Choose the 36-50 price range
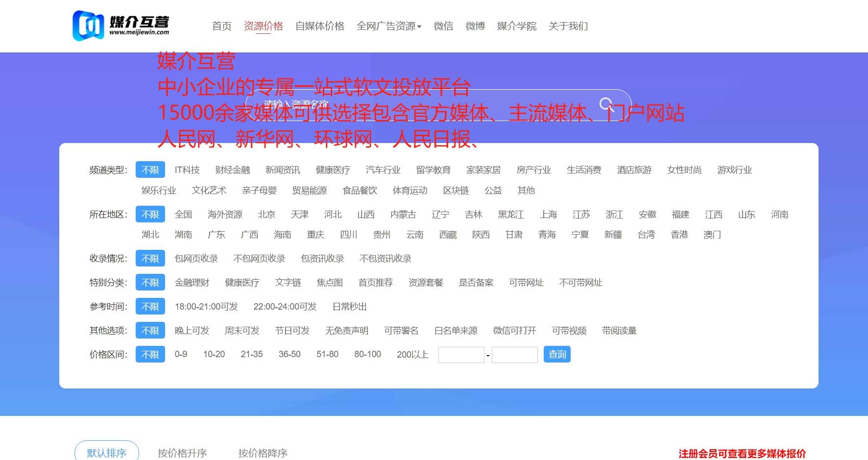Viewport: 868px width, 460px height. pyautogui.click(x=289, y=354)
